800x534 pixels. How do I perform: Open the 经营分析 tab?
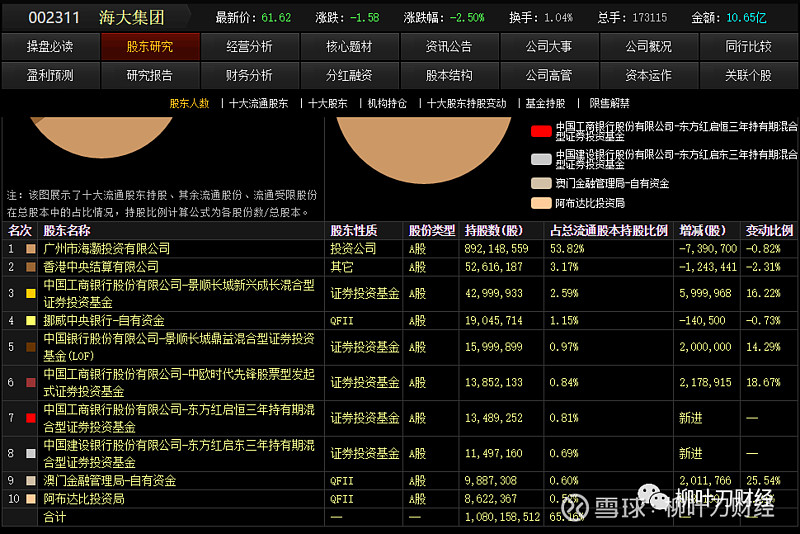click(x=249, y=47)
